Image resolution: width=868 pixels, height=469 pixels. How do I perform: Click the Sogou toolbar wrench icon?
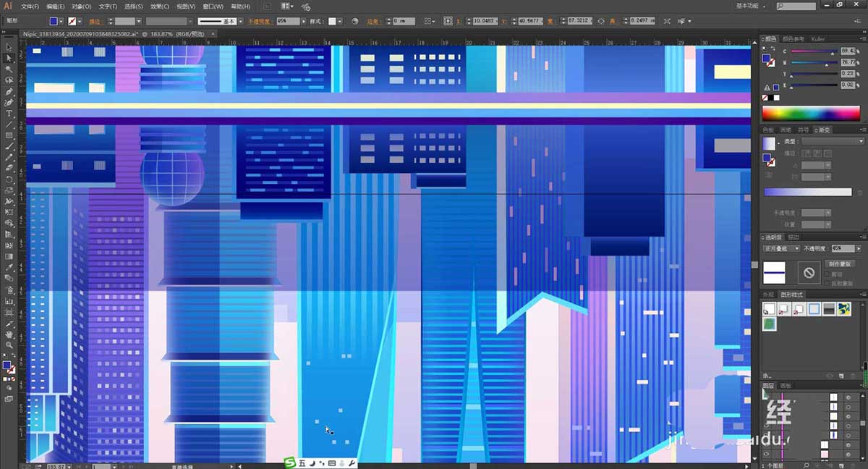point(352,462)
